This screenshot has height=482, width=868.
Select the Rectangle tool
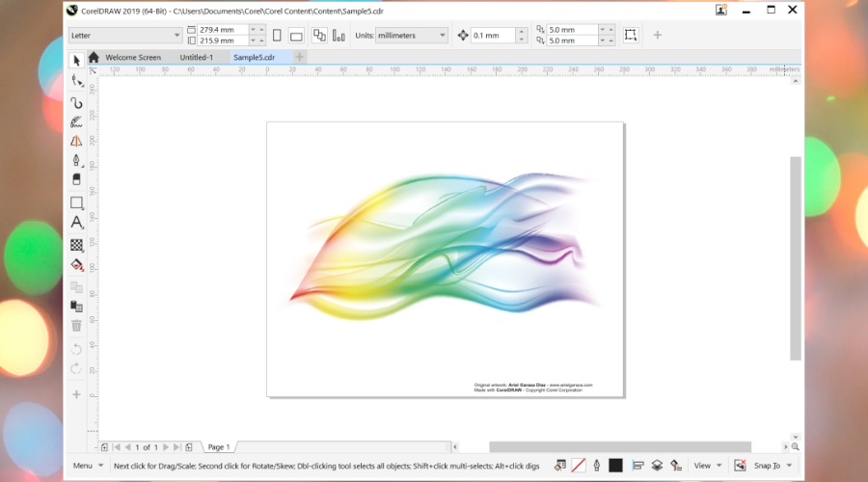[x=76, y=202]
